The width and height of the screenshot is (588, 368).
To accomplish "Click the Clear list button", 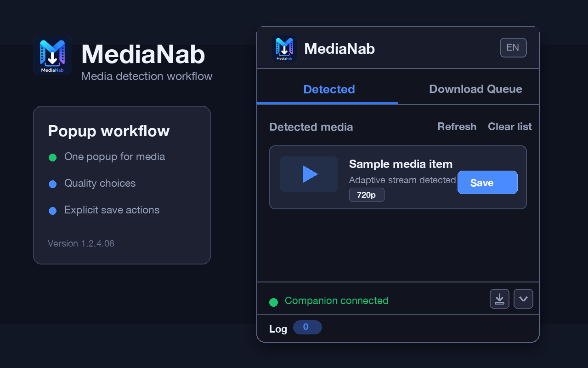I will (510, 126).
